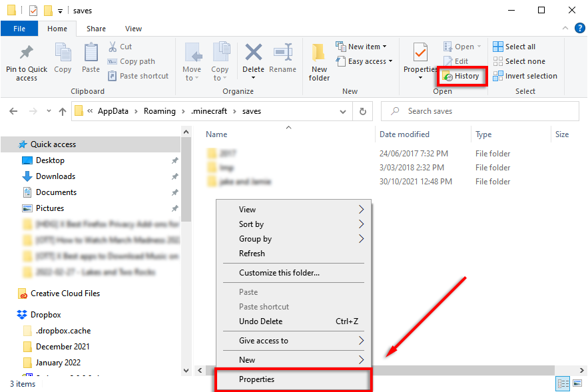Click the New folder icon
Image resolution: width=588 pixels, height=392 pixels.
click(x=319, y=53)
